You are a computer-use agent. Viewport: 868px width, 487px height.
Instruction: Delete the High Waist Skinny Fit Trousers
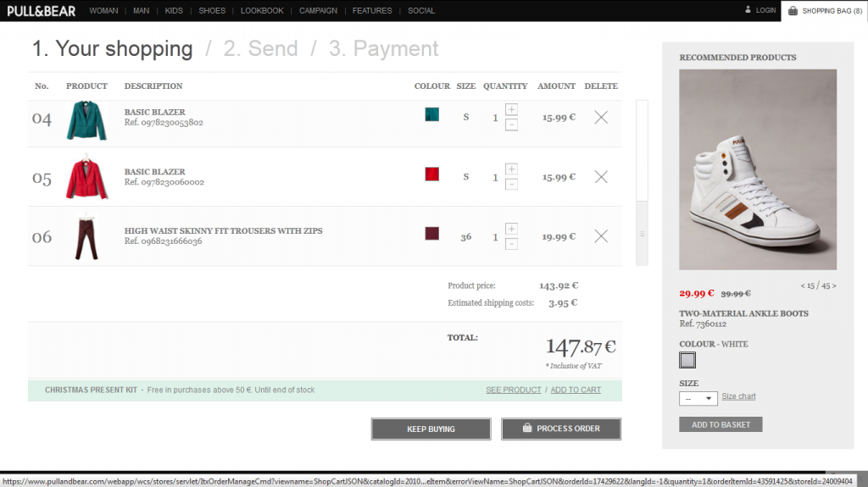coord(600,236)
